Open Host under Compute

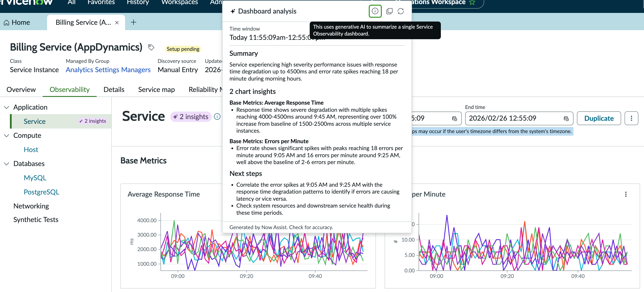(x=31, y=149)
